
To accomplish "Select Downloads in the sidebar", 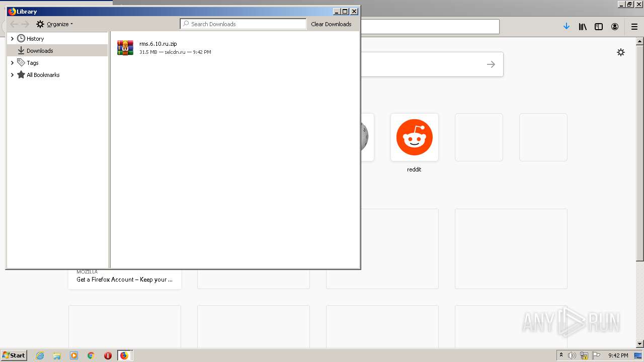I will point(57,51).
